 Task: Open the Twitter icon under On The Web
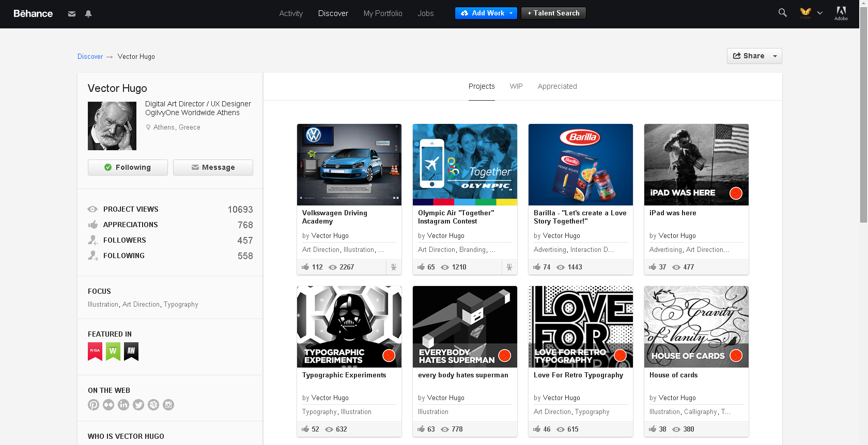pyautogui.click(x=138, y=405)
